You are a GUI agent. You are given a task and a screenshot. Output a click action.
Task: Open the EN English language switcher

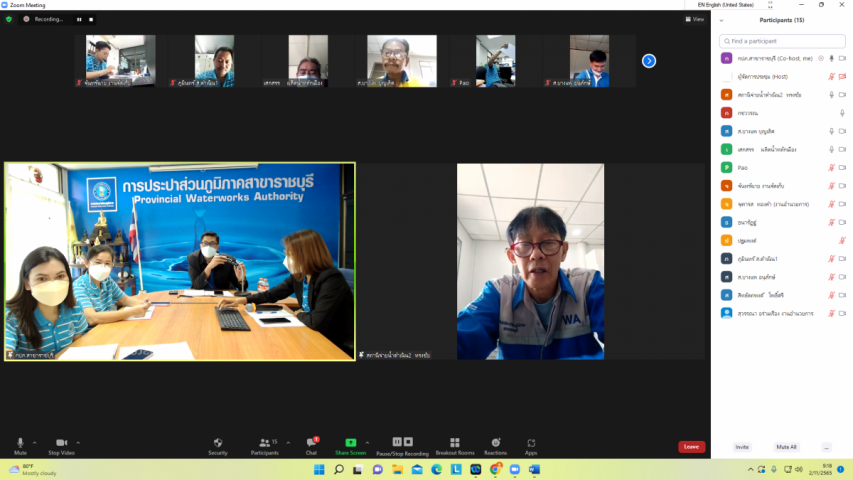(x=726, y=4)
